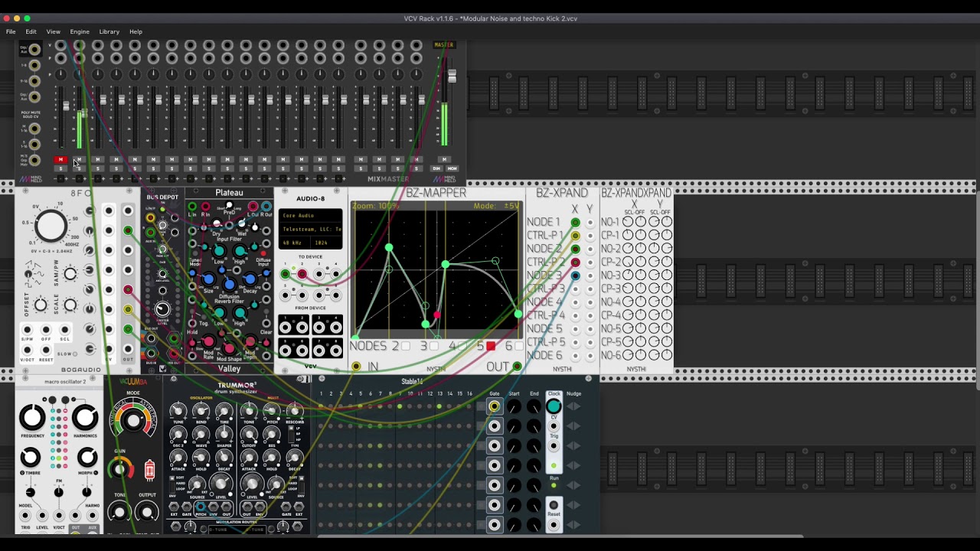Click the Bus Depot master level knob

[162, 310]
